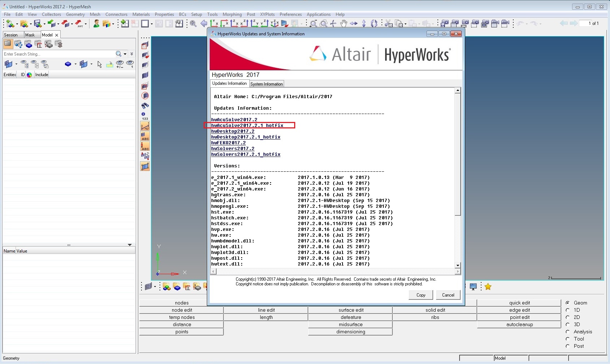The image size is (610, 364).
Task: Open the Geometry menu
Action: (75, 14)
